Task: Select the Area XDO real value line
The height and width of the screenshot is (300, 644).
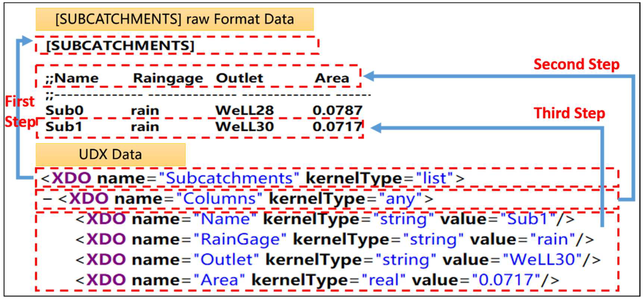Action: 317,280
